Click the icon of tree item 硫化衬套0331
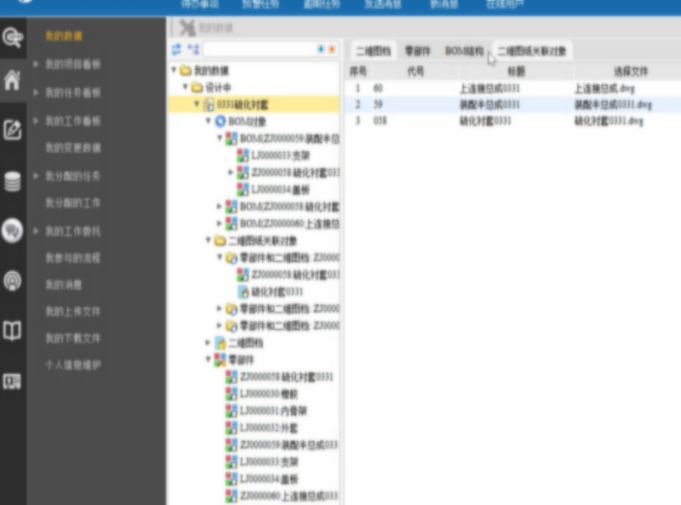 (244, 292)
